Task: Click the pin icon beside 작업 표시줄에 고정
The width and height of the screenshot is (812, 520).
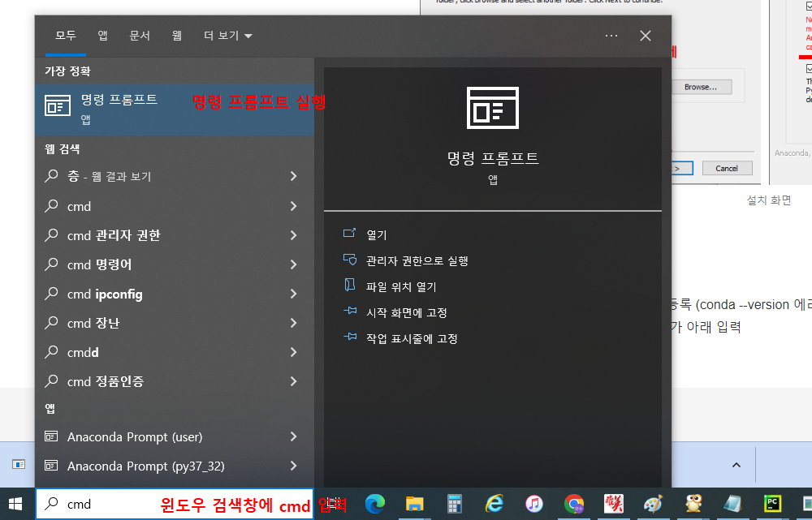Action: point(349,337)
